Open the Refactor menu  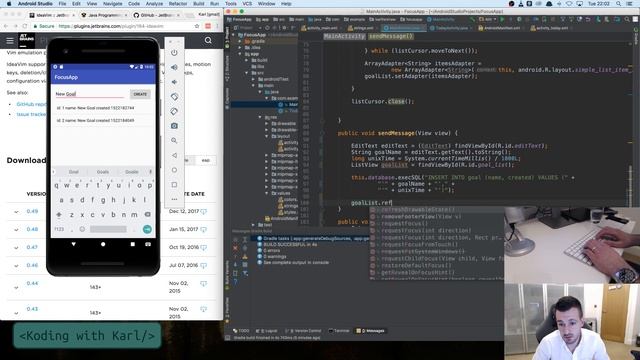[x=178, y=4]
